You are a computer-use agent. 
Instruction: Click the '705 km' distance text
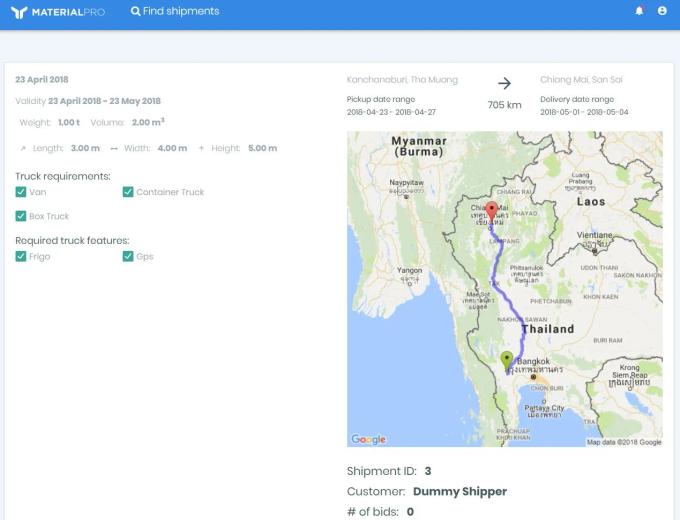(x=504, y=105)
